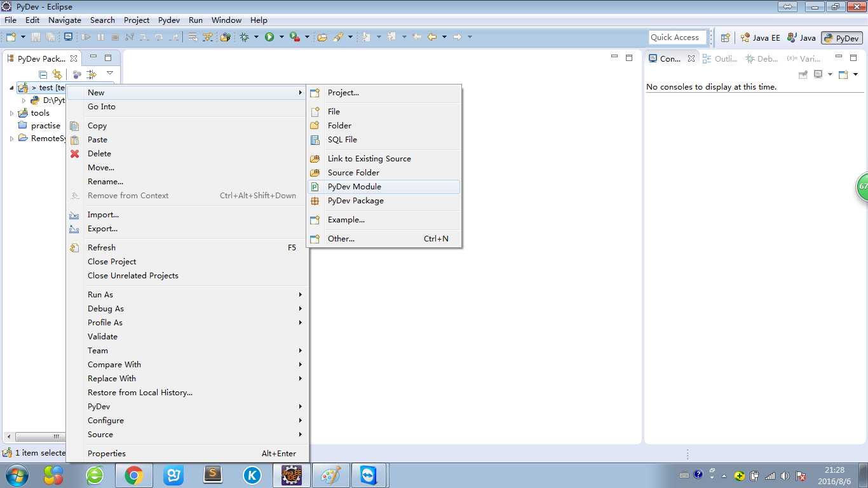Choose Refresh from the context menu
This screenshot has width=868, height=488.
pyautogui.click(x=187, y=248)
